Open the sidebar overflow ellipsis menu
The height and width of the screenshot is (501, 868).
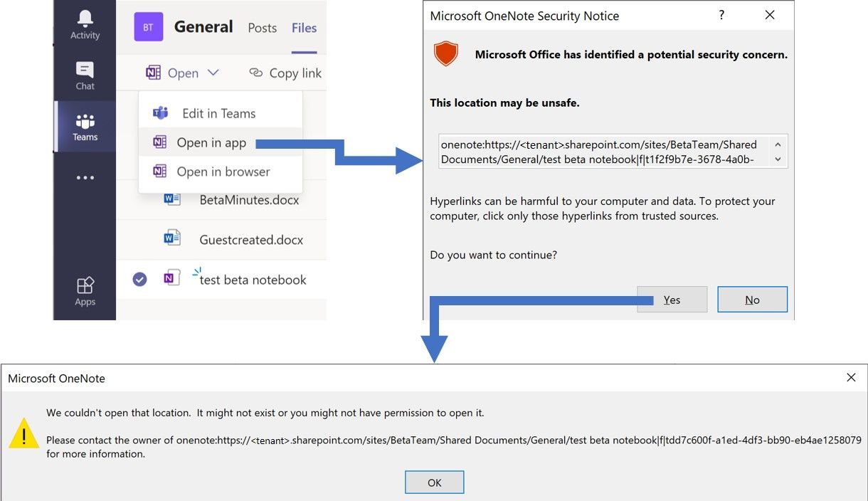pos(85,177)
